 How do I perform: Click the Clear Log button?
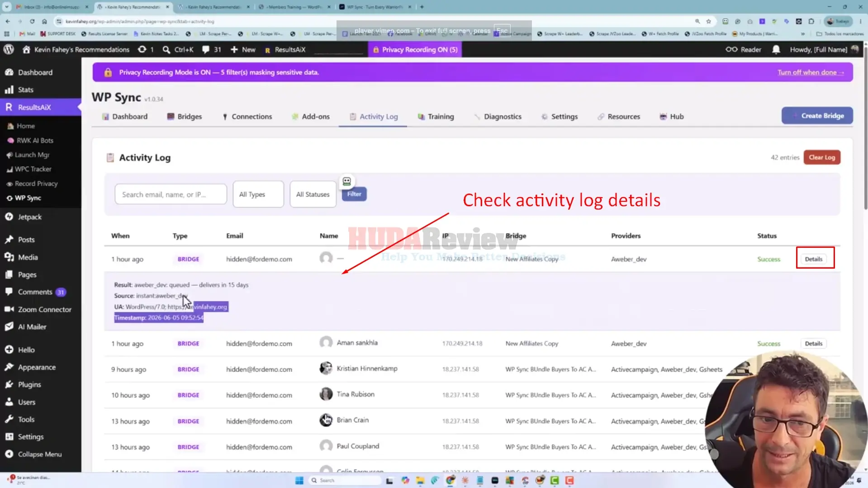[822, 157]
